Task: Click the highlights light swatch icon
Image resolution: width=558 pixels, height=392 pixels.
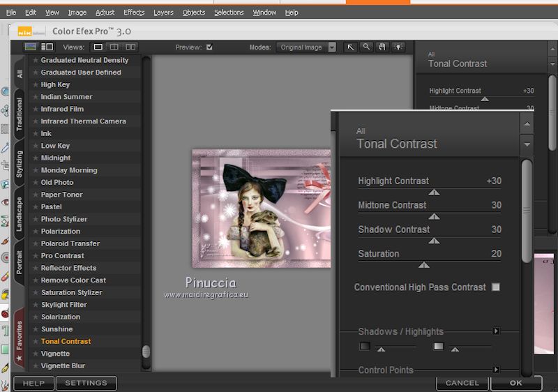Action: pyautogui.click(x=439, y=346)
